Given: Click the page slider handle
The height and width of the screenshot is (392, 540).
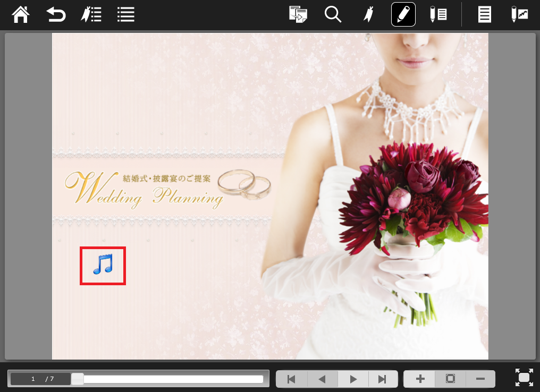Looking at the screenshot, I should (78, 379).
